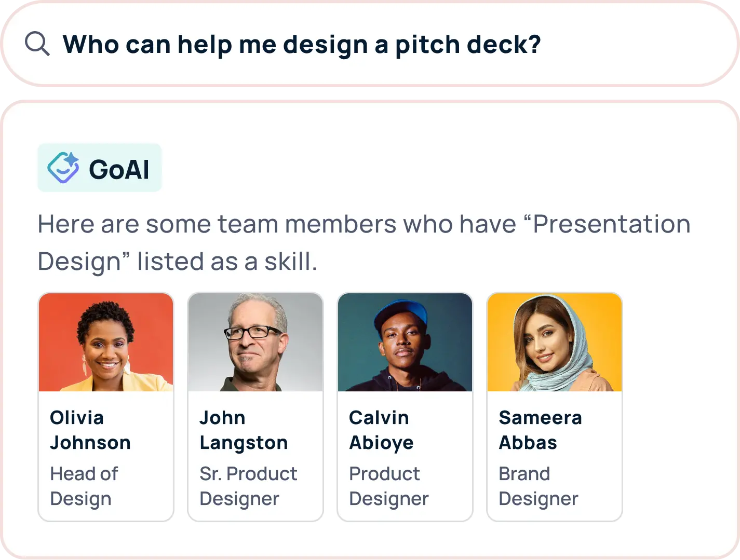The width and height of the screenshot is (740, 560).
Task: Select the Head of Design role label
Action: pyautogui.click(x=84, y=486)
